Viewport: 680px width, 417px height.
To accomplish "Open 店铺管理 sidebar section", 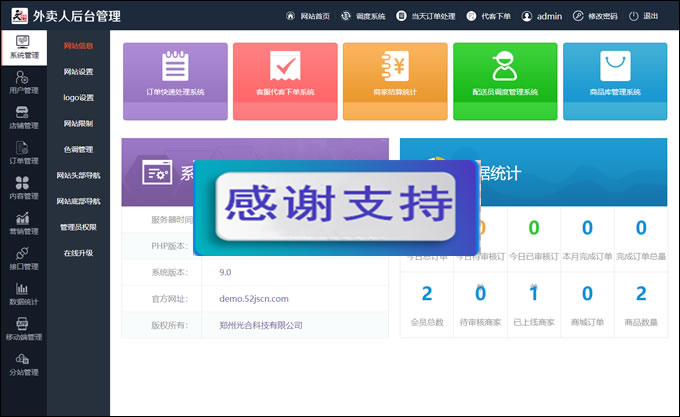I will pos(23,117).
